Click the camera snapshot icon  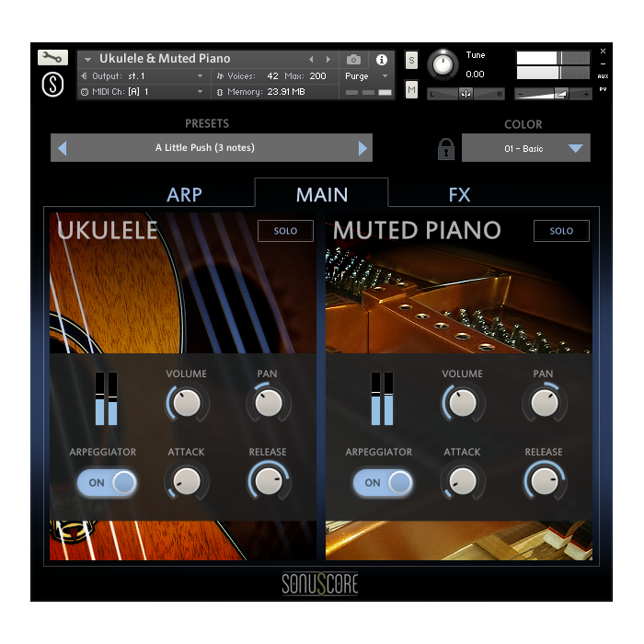353,59
